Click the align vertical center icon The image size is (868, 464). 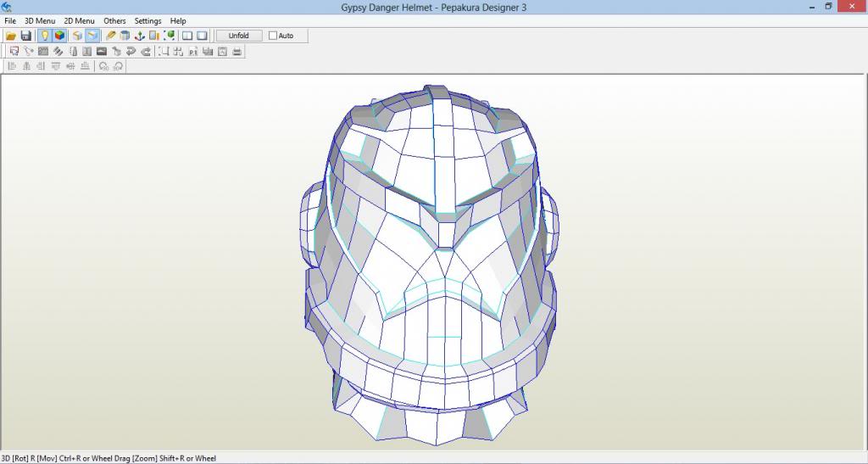tap(70, 66)
